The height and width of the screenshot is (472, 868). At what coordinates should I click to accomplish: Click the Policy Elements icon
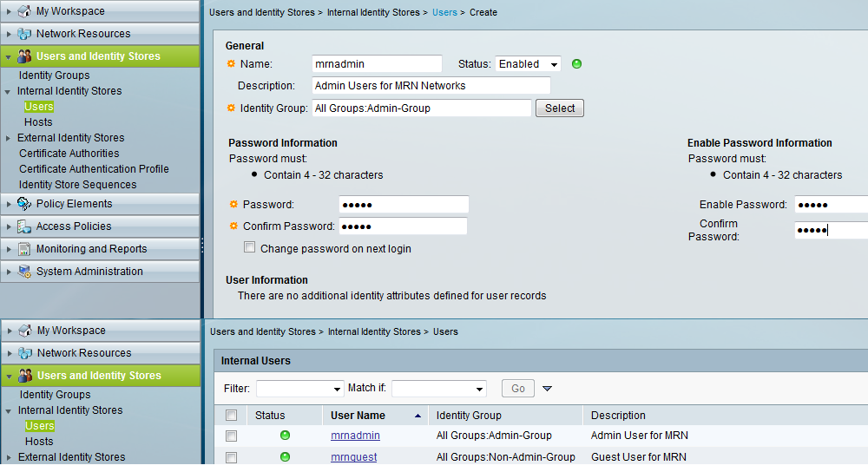[x=23, y=204]
